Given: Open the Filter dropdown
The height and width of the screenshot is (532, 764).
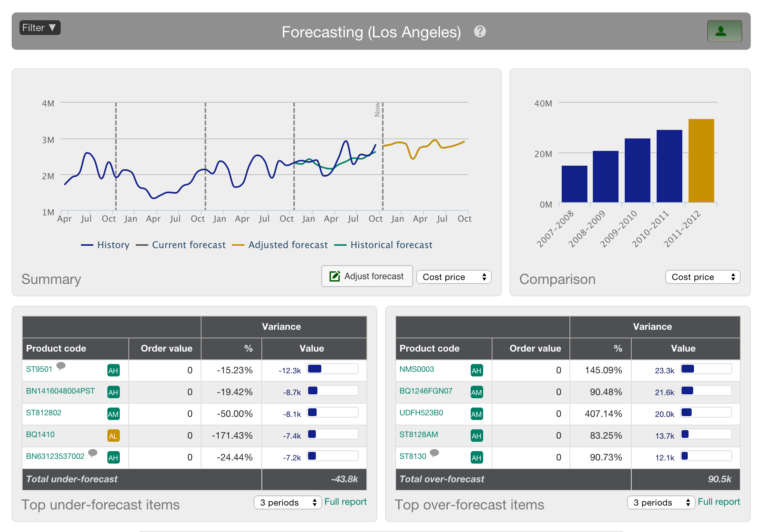Looking at the screenshot, I should pos(40,28).
